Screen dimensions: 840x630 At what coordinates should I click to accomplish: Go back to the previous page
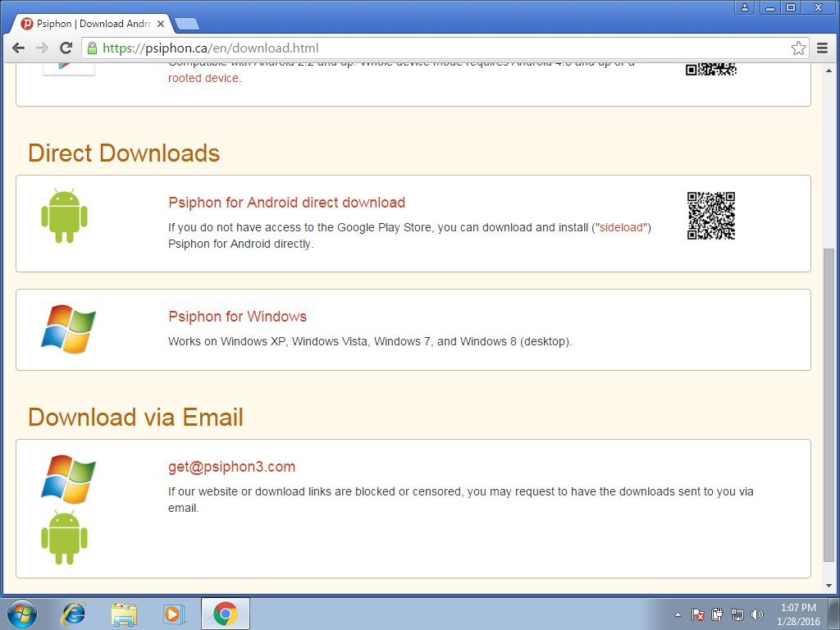pyautogui.click(x=18, y=48)
